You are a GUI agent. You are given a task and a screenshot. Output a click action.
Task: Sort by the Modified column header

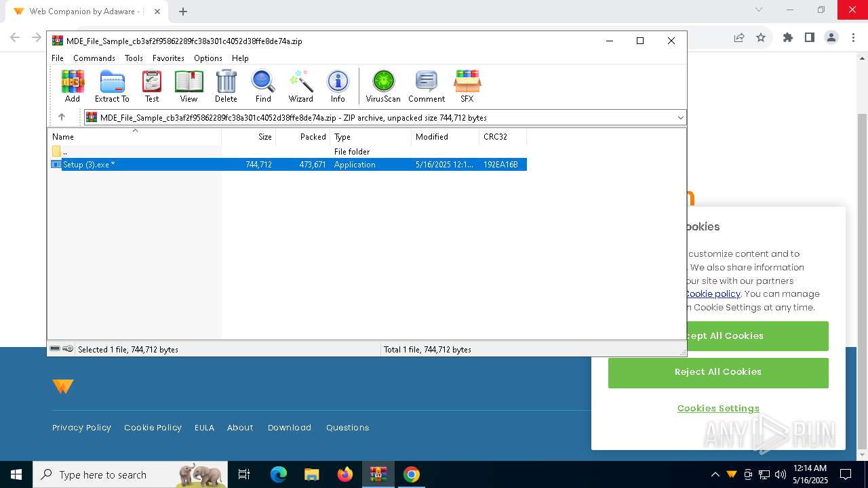[446, 137]
